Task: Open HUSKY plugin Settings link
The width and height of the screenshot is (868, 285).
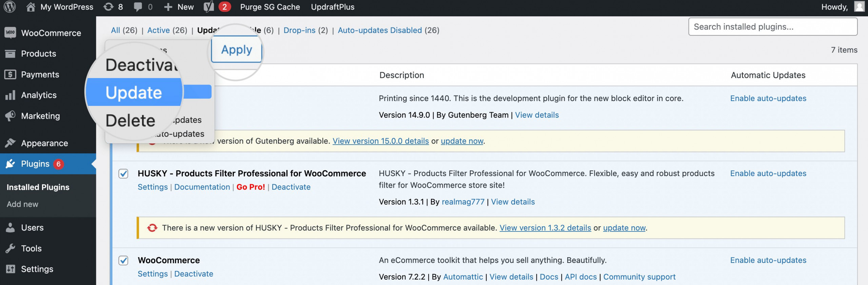Action: [x=153, y=187]
